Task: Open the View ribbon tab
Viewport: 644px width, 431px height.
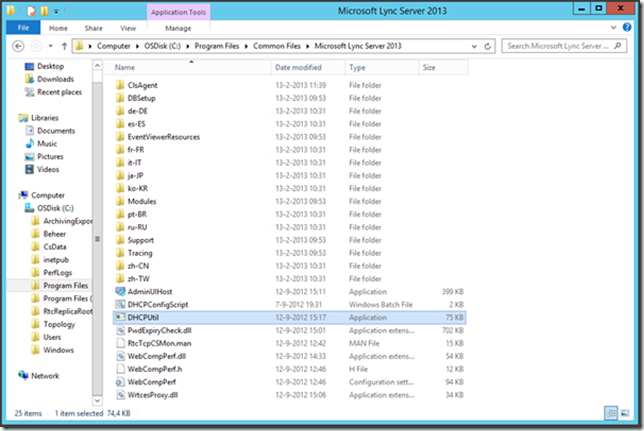Action: coord(128,28)
